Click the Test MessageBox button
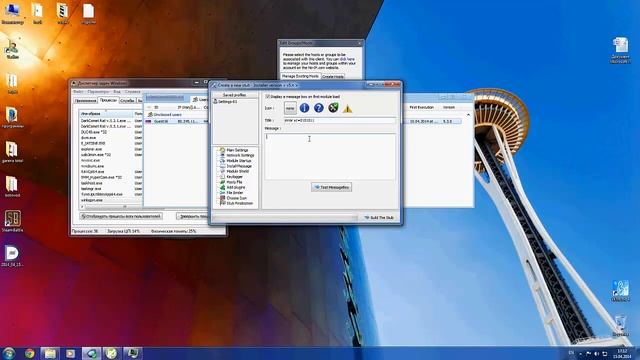Viewport: 640px width, 360px height. click(331, 187)
